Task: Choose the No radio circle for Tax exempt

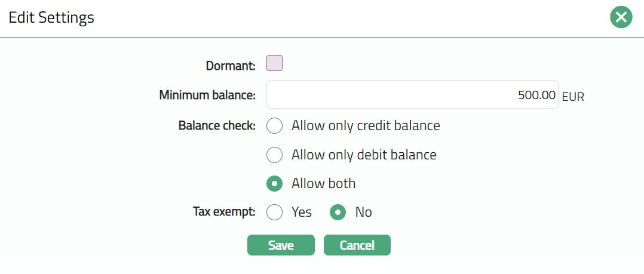Action: click(338, 212)
